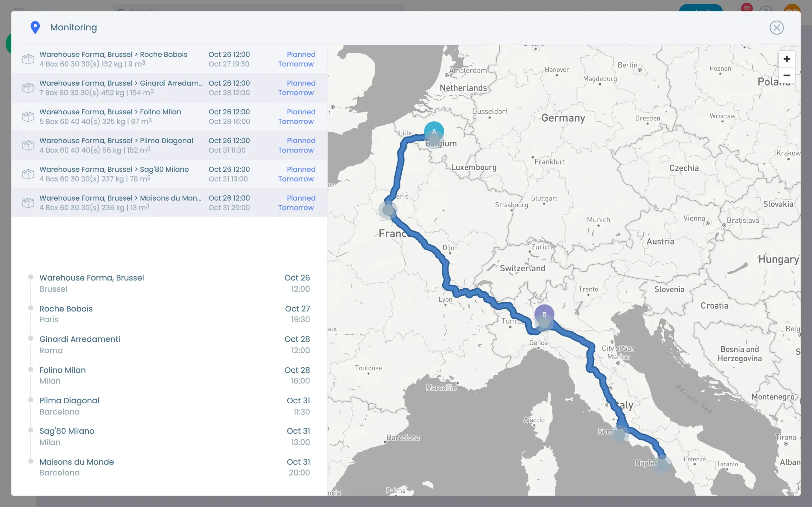Zoom in on the map
The width and height of the screenshot is (812, 507).
pyautogui.click(x=787, y=59)
